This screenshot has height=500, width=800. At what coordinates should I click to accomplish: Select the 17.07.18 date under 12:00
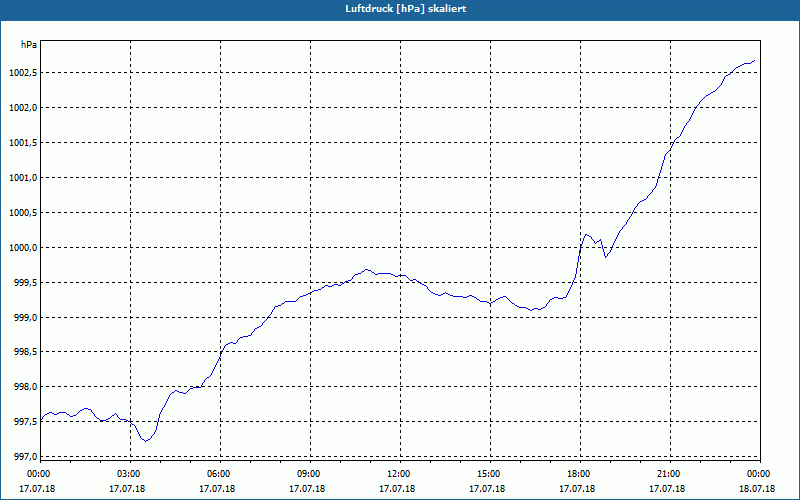click(397, 489)
